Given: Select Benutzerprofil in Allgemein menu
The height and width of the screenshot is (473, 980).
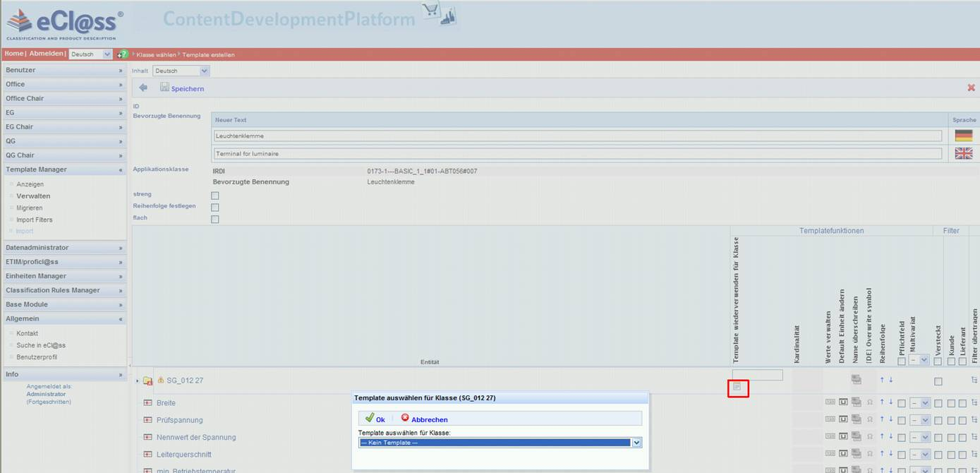Looking at the screenshot, I should point(37,357).
